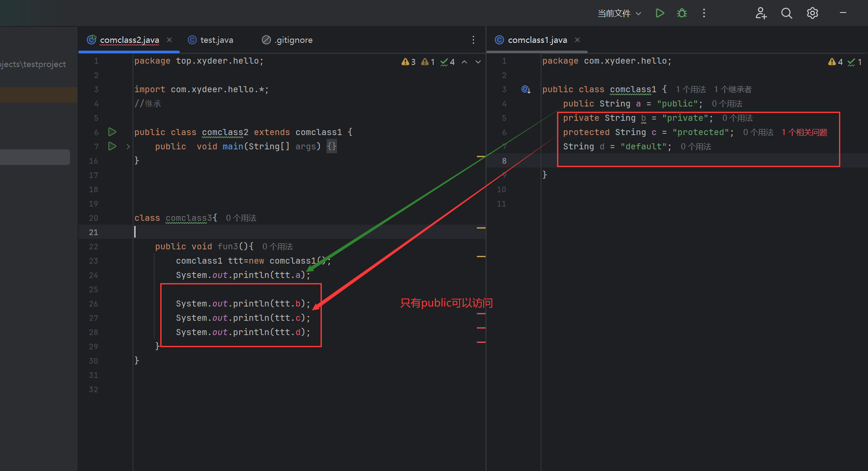Click the Debug bug icon
868x471 pixels.
click(x=682, y=13)
